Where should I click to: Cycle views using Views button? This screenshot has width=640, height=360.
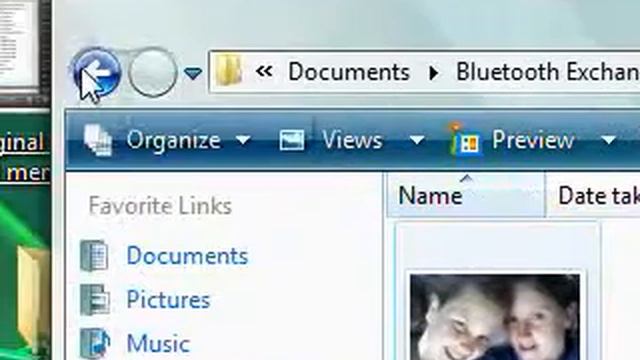coord(352,140)
